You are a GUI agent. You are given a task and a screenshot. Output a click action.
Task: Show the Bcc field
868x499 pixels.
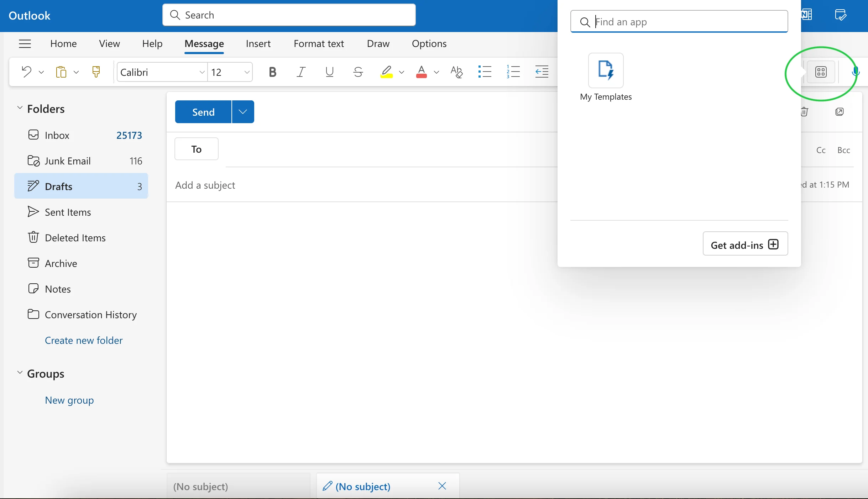(x=843, y=150)
